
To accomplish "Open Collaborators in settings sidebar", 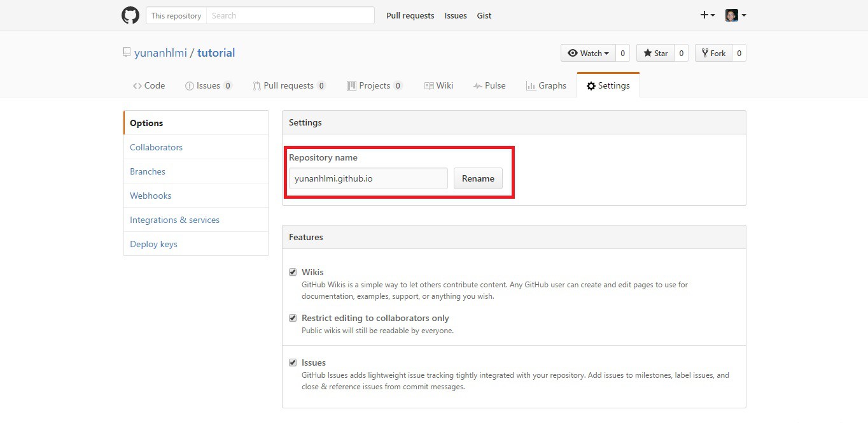I will (196, 147).
